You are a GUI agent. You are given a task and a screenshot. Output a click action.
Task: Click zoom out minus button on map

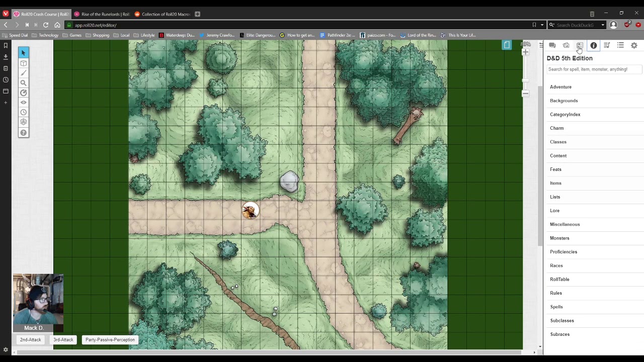coord(525,94)
